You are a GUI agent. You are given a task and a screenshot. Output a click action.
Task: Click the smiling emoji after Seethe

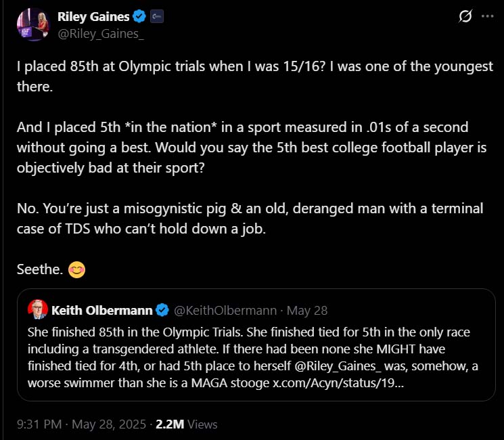pos(78,269)
